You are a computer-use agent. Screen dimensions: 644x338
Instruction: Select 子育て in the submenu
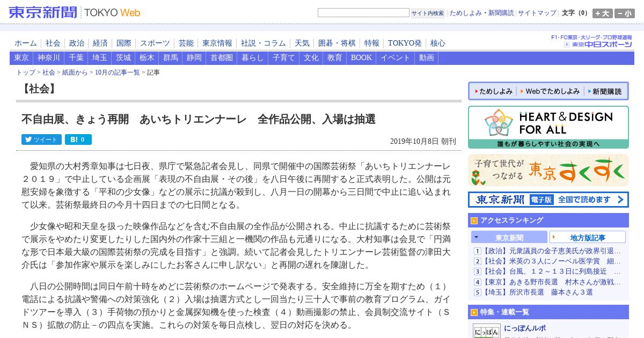284,58
